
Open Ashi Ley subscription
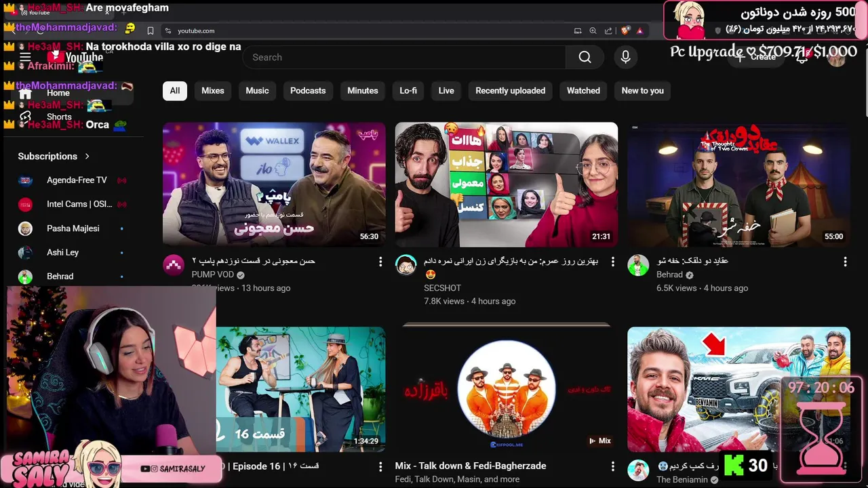pos(71,252)
